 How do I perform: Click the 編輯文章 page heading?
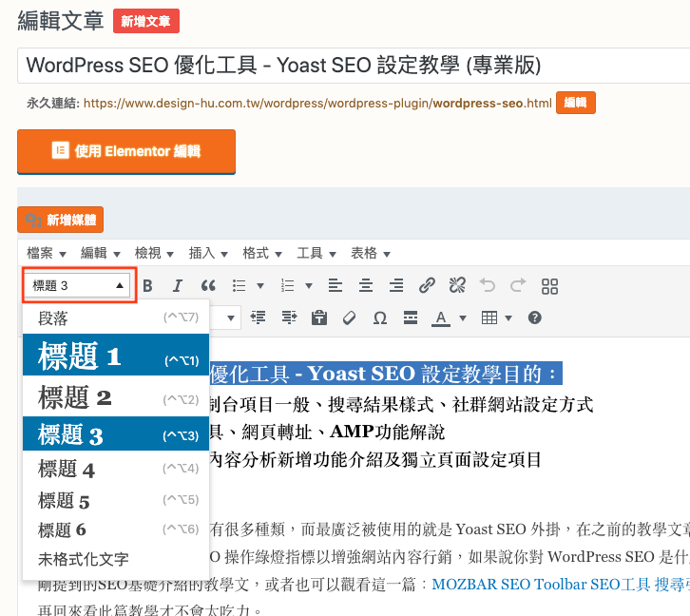pyautogui.click(x=61, y=21)
